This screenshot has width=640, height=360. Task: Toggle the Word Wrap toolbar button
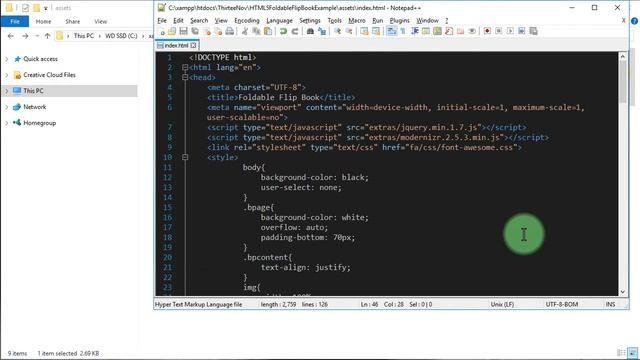[391, 31]
